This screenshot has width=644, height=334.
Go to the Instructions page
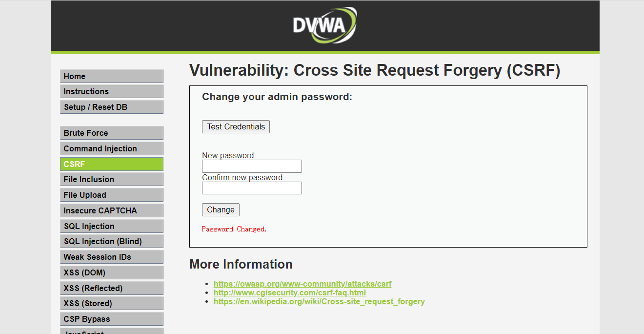111,91
